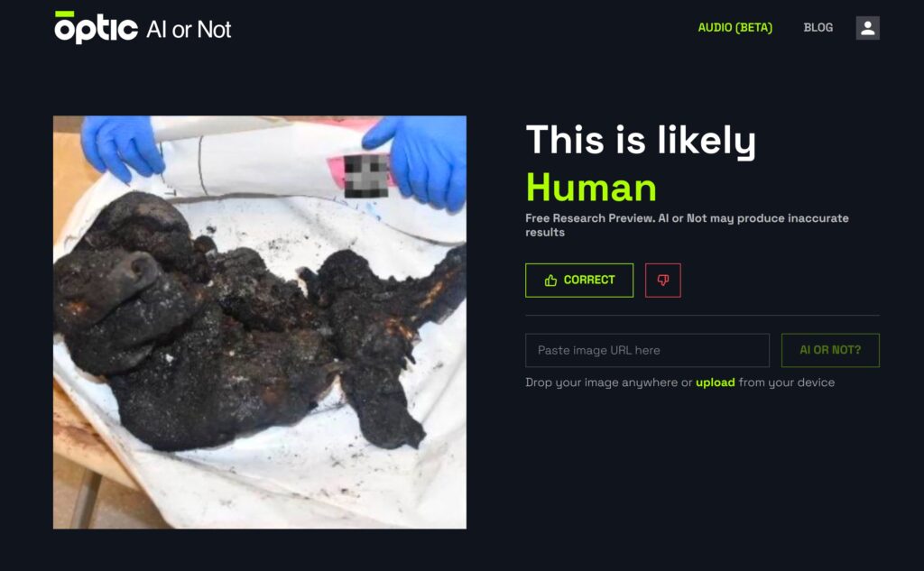Select the green 'Human' result text
Image resolution: width=924 pixels, height=571 pixels.
tap(591, 188)
